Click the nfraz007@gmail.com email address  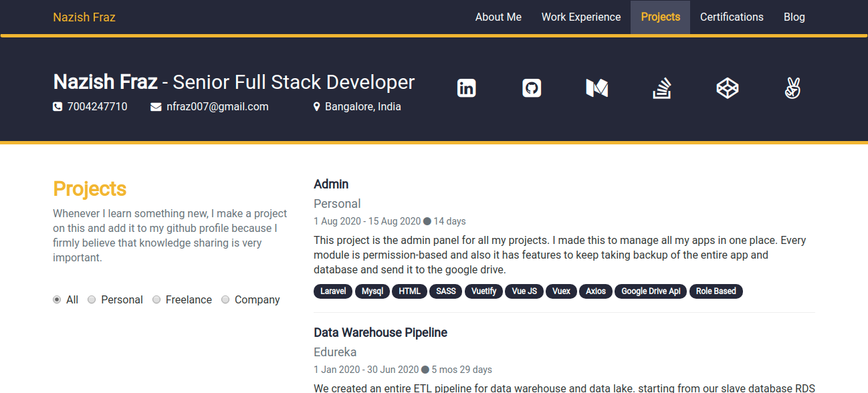tap(217, 107)
